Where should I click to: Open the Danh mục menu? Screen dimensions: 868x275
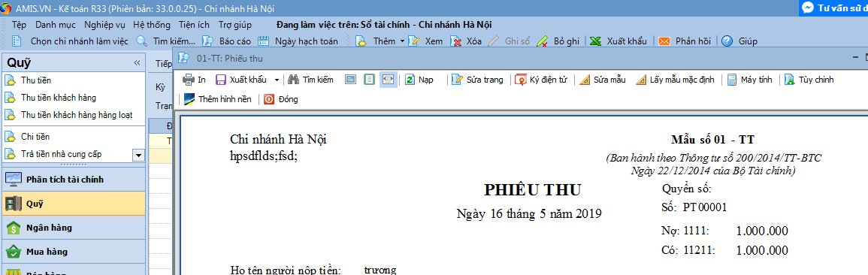pyautogui.click(x=56, y=25)
